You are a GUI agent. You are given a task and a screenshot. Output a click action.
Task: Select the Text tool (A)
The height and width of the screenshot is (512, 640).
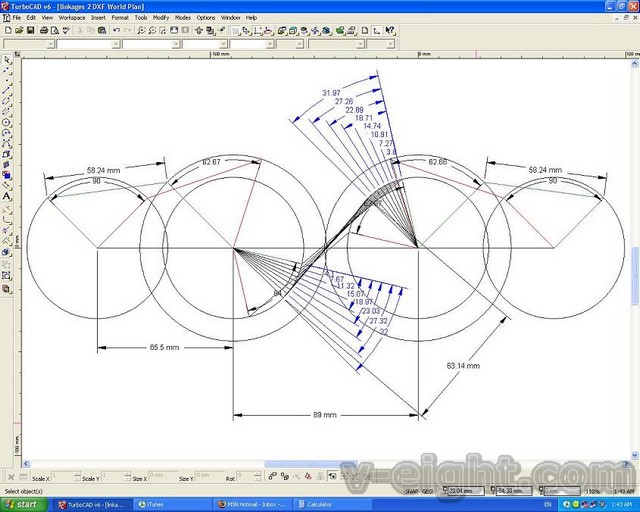coord(6,196)
